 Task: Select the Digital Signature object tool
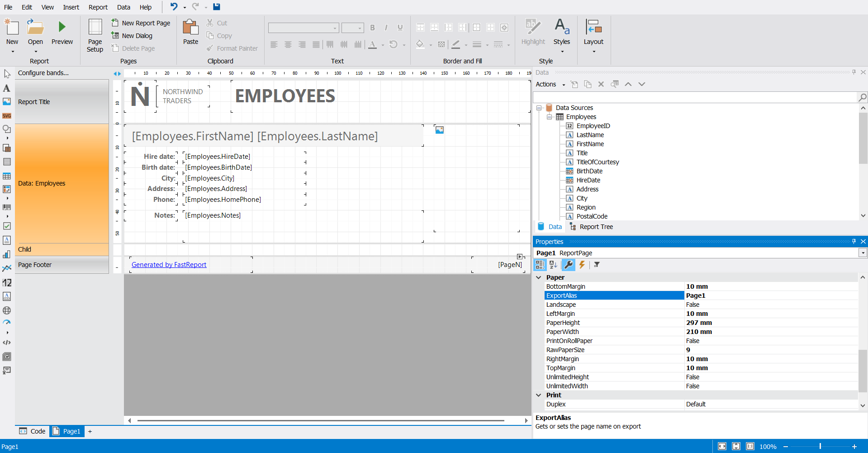point(7,370)
